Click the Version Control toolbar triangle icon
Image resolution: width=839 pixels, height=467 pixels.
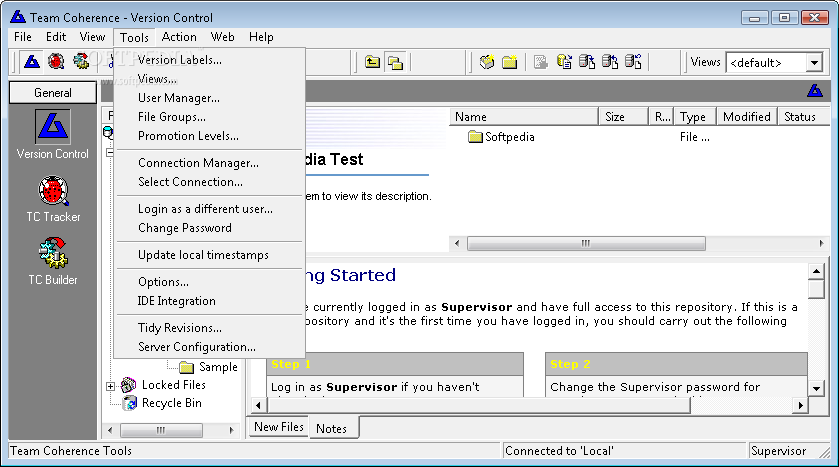point(32,62)
